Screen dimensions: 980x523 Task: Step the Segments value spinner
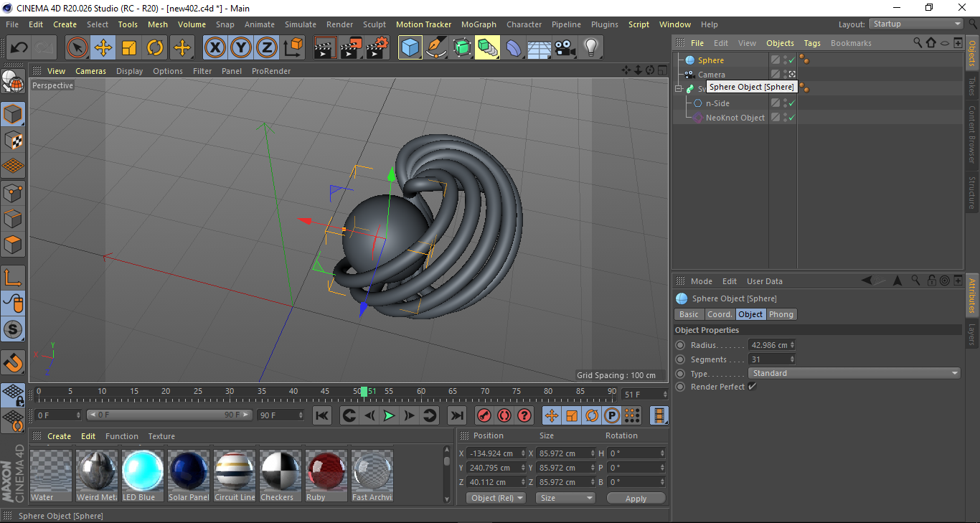tap(792, 359)
